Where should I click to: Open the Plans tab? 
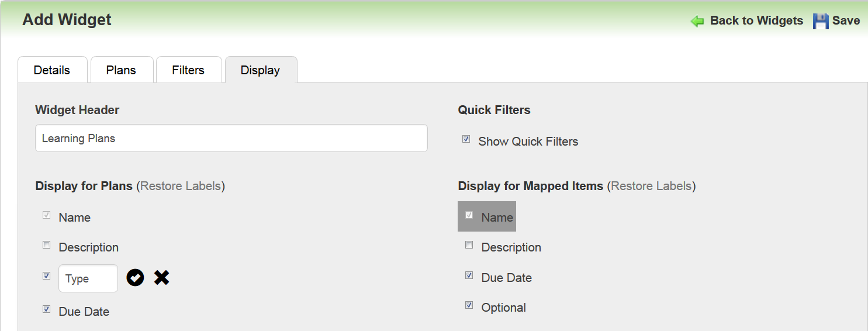[121, 70]
